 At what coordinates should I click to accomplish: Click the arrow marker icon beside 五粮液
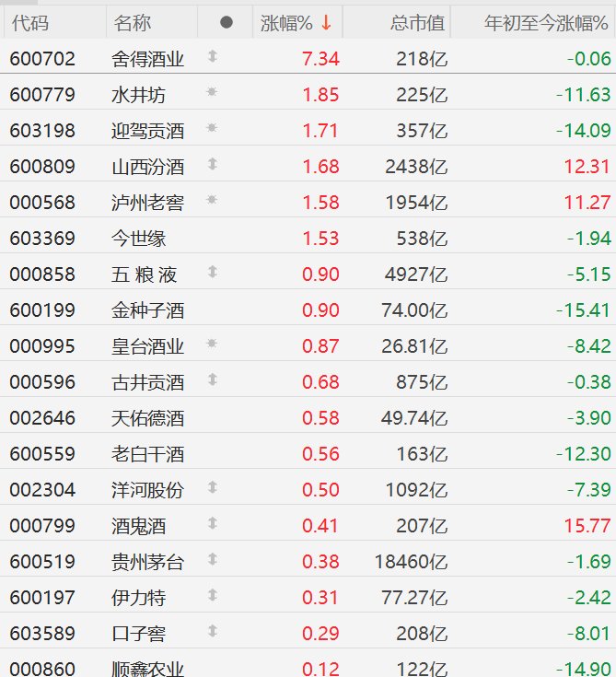coord(212,272)
